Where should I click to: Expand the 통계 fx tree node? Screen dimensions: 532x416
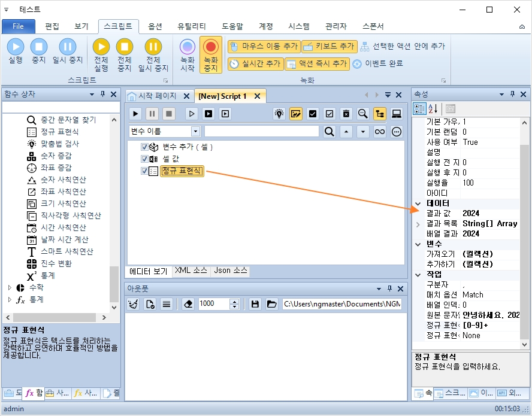coord(10,300)
